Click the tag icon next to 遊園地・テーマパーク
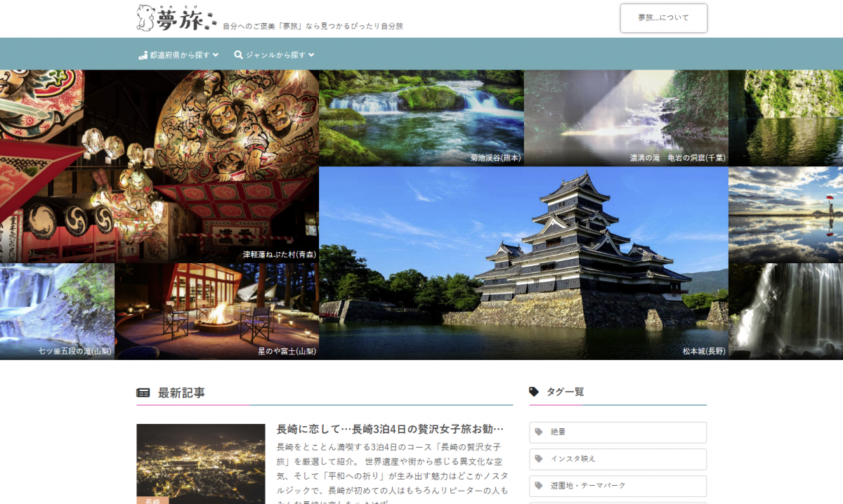843x504 pixels. tap(539, 486)
